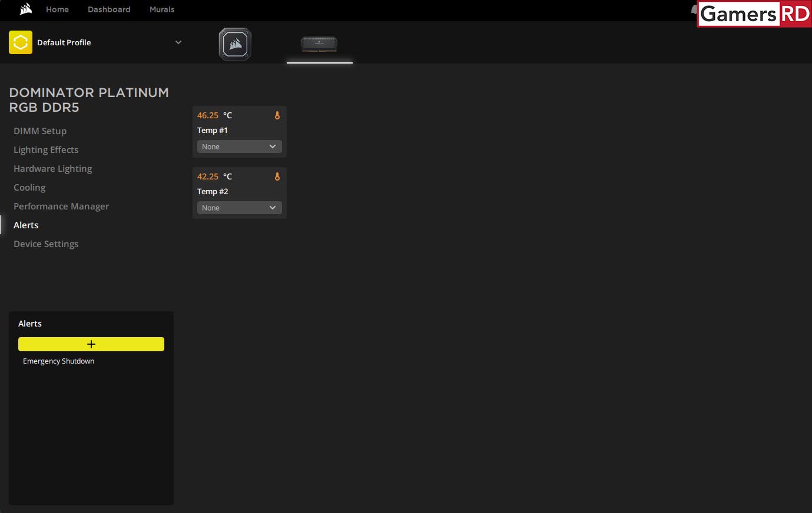Screen dimensions: 812x513
Task: Click the Temp #1 label
Action: pos(213,130)
